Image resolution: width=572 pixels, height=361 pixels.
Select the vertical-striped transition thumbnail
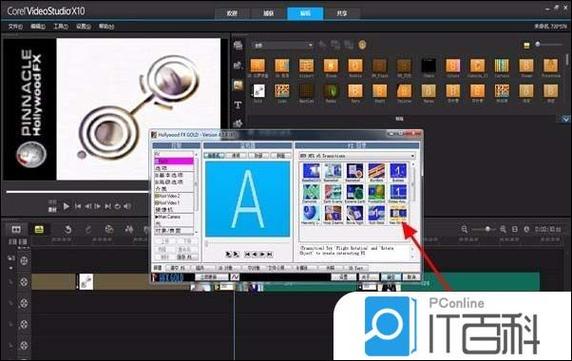point(502,66)
